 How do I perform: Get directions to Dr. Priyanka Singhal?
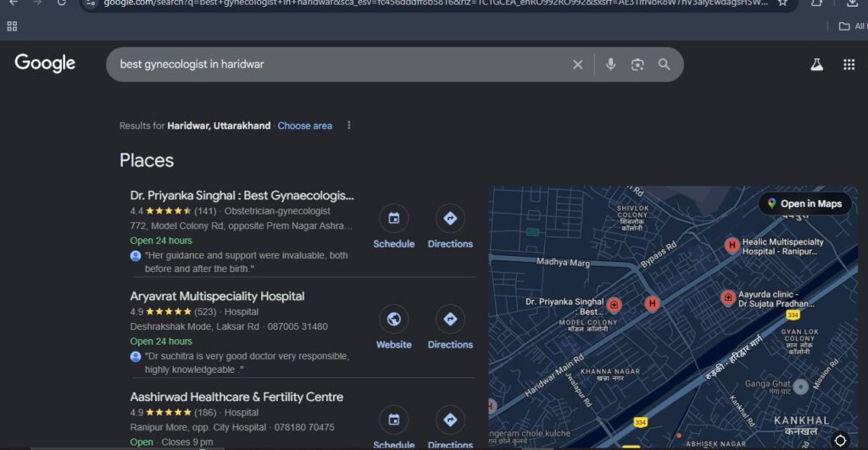click(450, 227)
